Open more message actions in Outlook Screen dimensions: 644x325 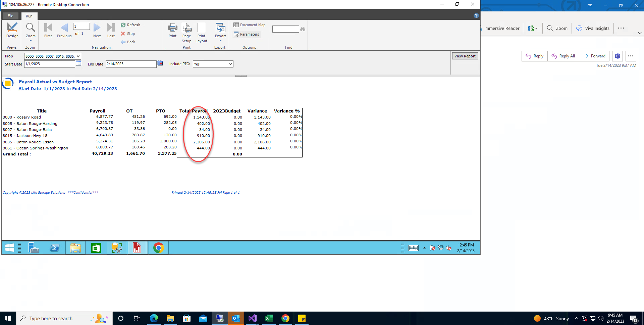(x=631, y=56)
